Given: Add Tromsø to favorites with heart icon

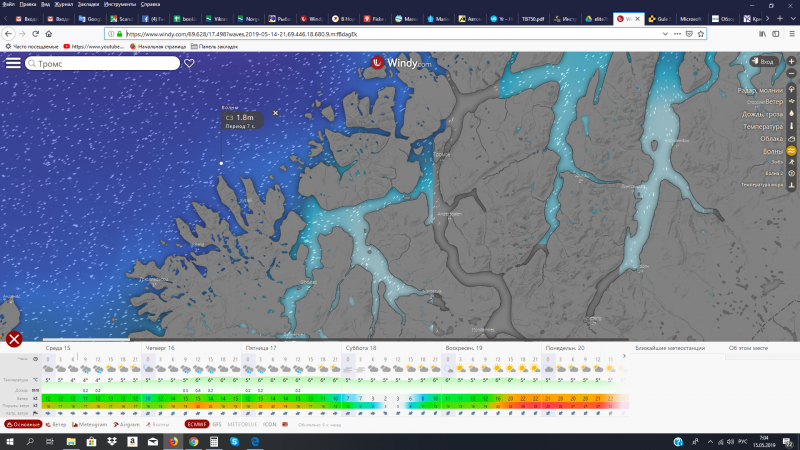Looking at the screenshot, I should 189,63.
